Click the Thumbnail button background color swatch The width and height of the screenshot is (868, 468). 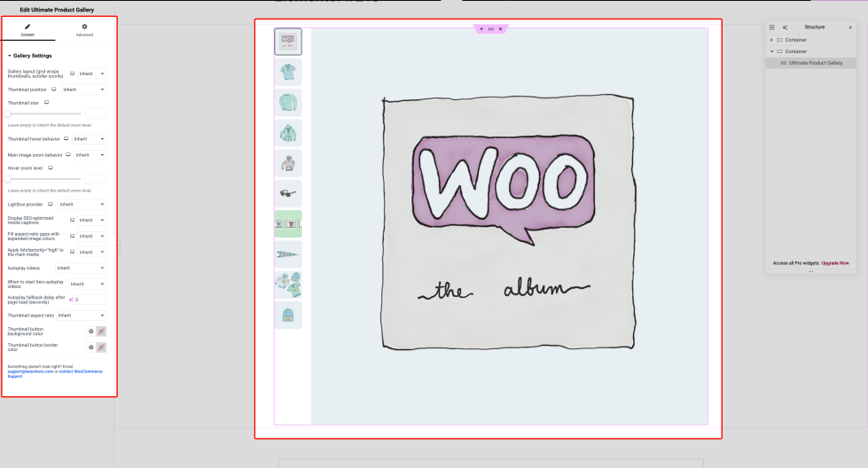(x=101, y=331)
